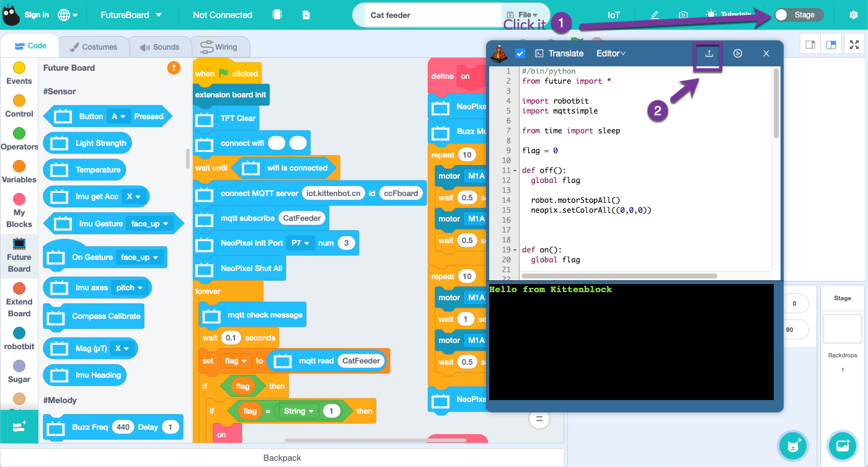The width and height of the screenshot is (868, 467).
Task: Reset workspace zoom with the equals button
Action: tap(539, 419)
